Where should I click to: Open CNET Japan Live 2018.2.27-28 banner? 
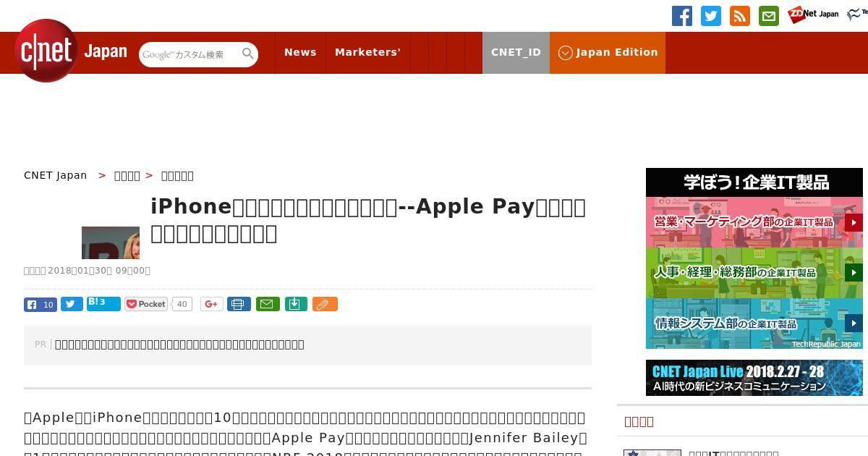pos(754,378)
